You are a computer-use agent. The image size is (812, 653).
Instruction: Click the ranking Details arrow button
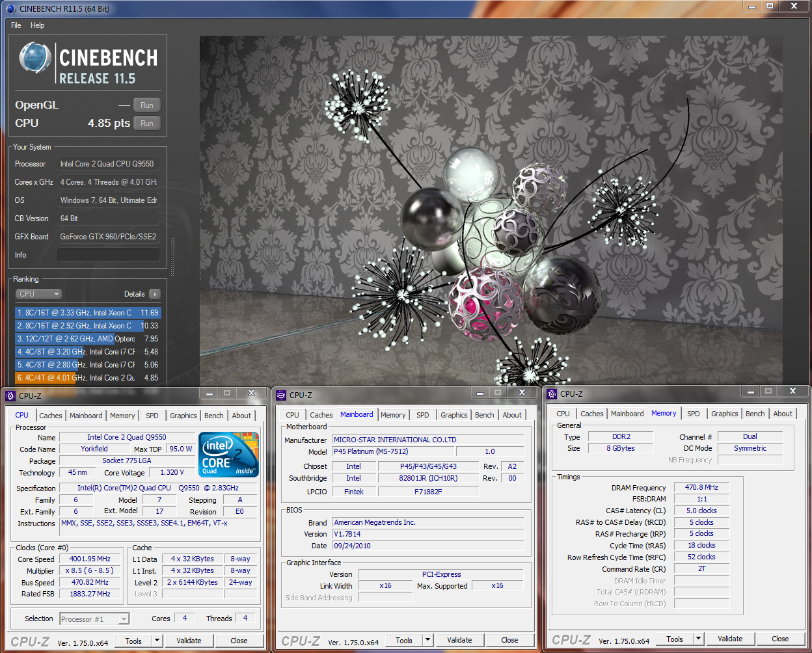[155, 294]
